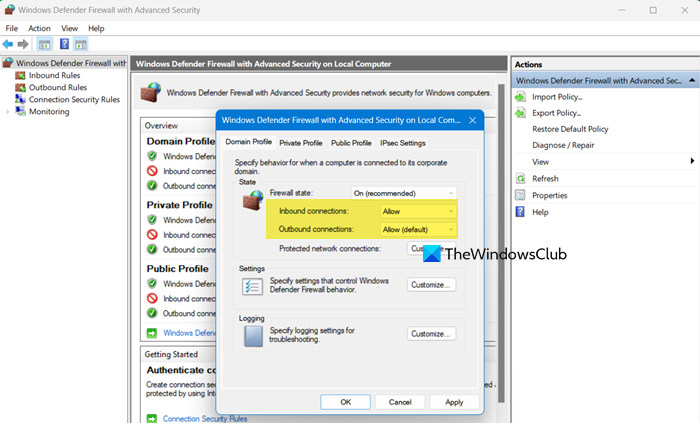Collapse the Actions section header arrow
The width and height of the screenshot is (700, 424).
pyautogui.click(x=692, y=80)
